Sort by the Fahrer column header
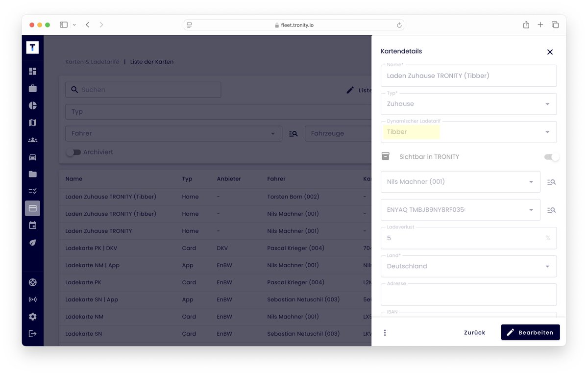Viewport: 588px width, 375px height. (276, 179)
